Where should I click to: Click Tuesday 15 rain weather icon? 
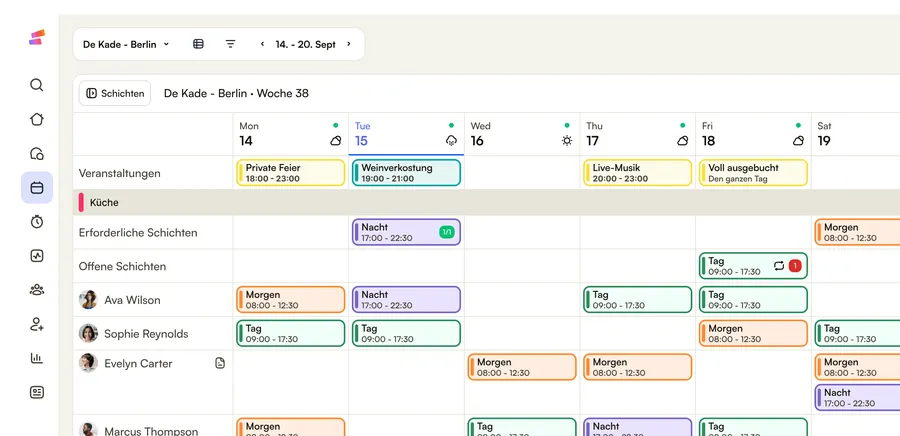(x=451, y=141)
